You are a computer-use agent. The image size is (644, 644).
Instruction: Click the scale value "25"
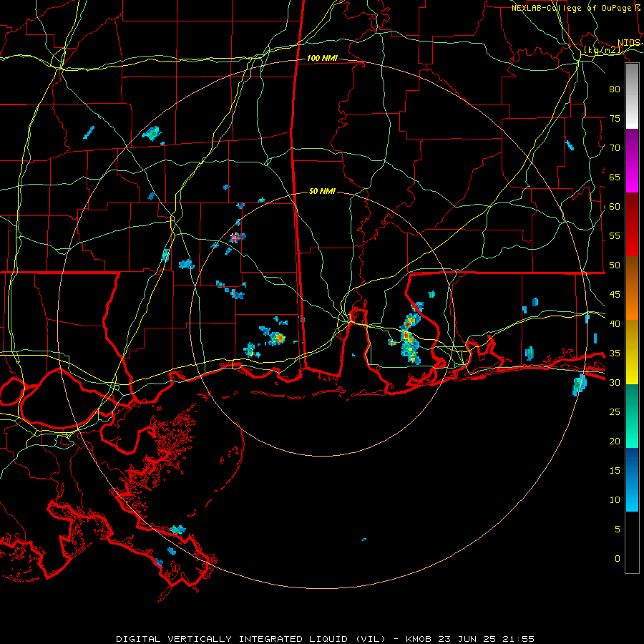(615, 412)
